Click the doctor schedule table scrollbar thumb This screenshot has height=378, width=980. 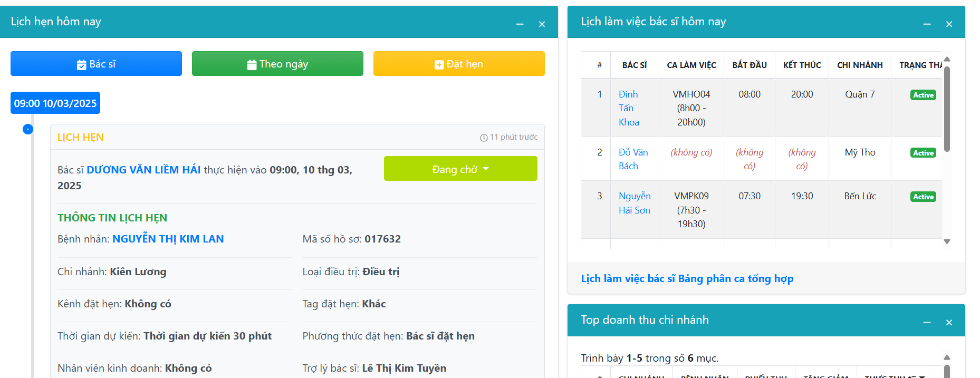click(x=947, y=108)
